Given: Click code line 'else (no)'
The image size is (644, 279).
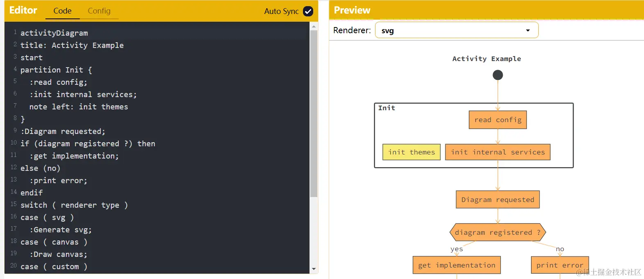Looking at the screenshot, I should pyautogui.click(x=41, y=168).
